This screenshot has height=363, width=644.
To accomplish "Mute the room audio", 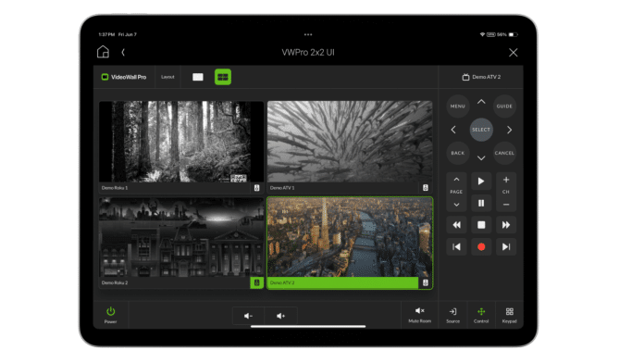I will pos(419,315).
